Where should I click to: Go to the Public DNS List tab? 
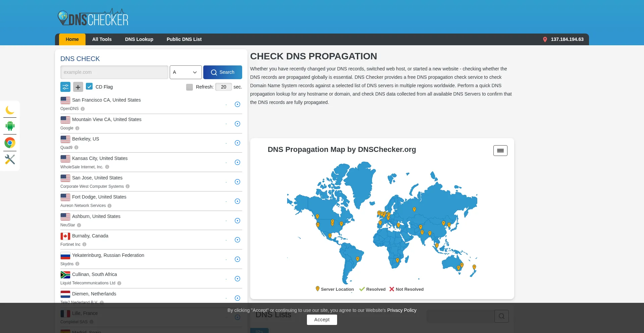click(x=184, y=39)
